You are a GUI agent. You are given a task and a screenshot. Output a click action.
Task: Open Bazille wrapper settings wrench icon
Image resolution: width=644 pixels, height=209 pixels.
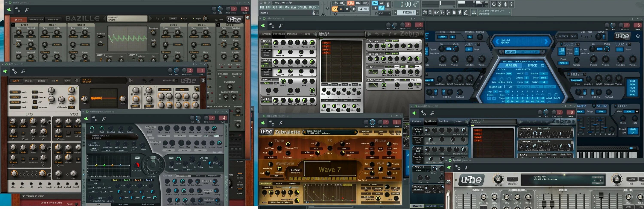pos(26,10)
